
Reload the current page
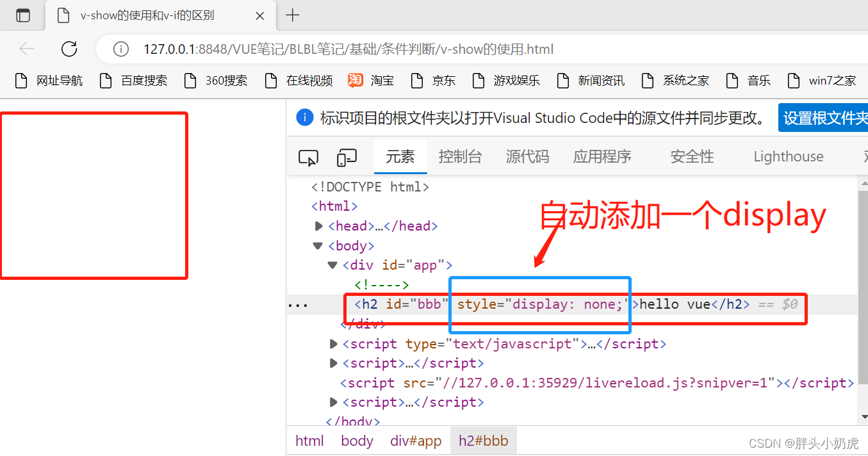(x=69, y=48)
